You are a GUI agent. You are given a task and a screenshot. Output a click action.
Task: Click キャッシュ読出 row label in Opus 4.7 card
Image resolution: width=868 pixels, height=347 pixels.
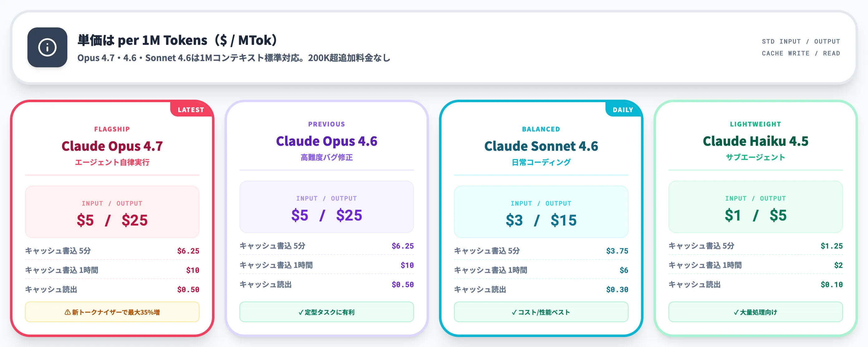pos(51,289)
